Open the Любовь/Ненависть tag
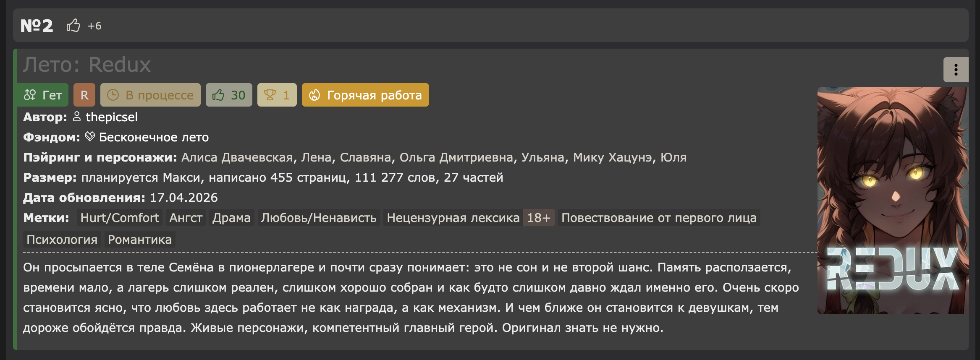The width and height of the screenshot is (980, 360). point(319,218)
